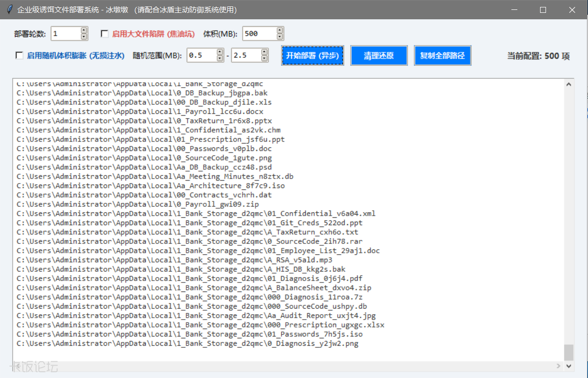Focus the 部署轮数 input field
Image resolution: width=588 pixels, height=378 pixels.
pos(65,34)
